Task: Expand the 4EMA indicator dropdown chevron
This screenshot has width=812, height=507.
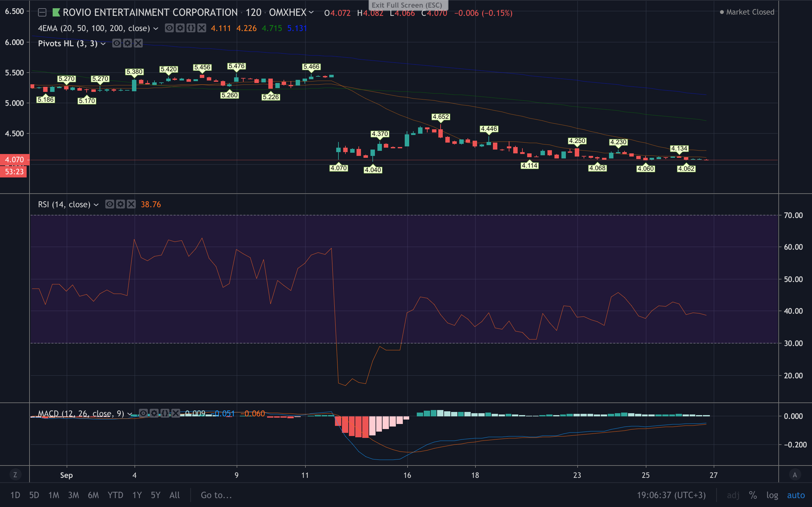Action: [156, 29]
